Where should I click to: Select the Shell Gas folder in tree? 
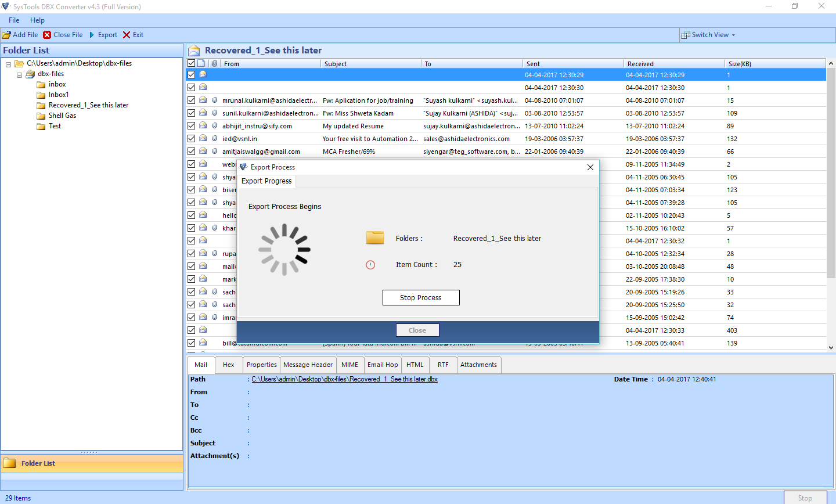[62, 116]
